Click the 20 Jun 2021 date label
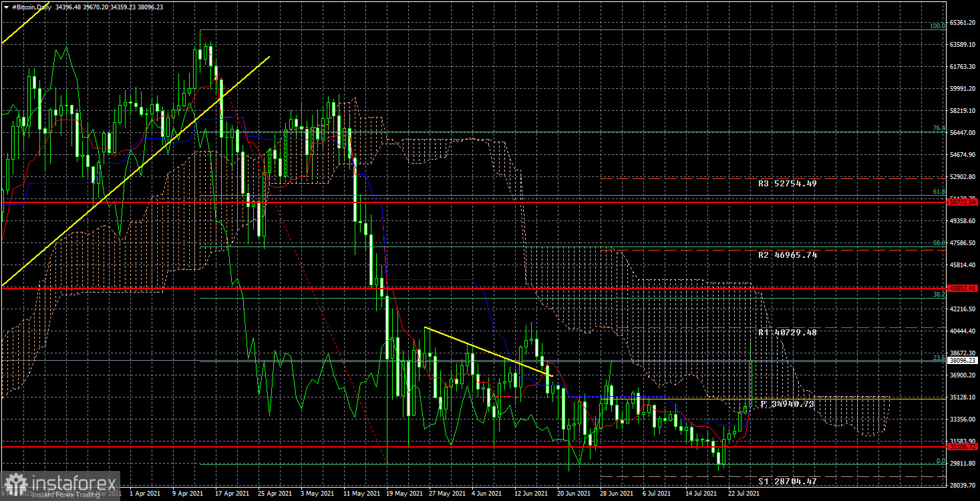The image size is (980, 501). pos(573,494)
